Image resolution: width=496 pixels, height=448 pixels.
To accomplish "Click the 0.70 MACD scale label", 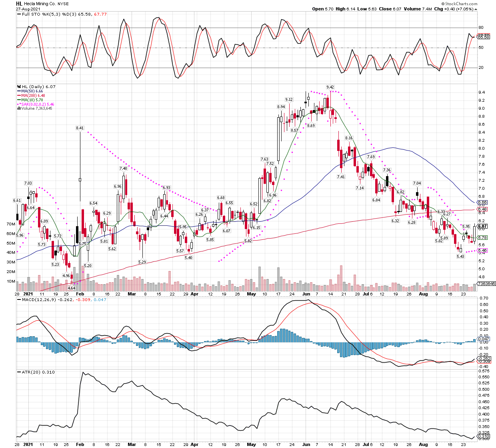I will [x=483, y=298].
